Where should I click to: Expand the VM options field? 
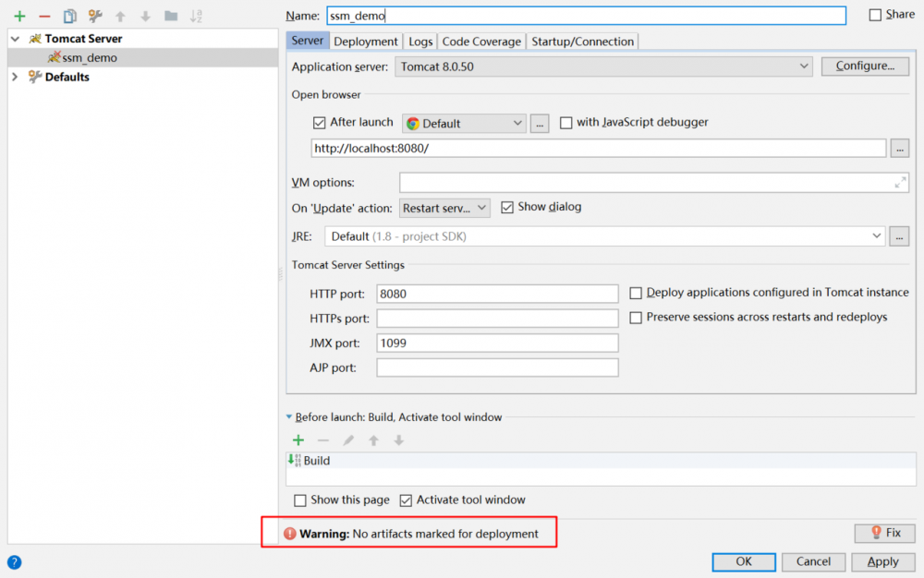[x=900, y=183]
